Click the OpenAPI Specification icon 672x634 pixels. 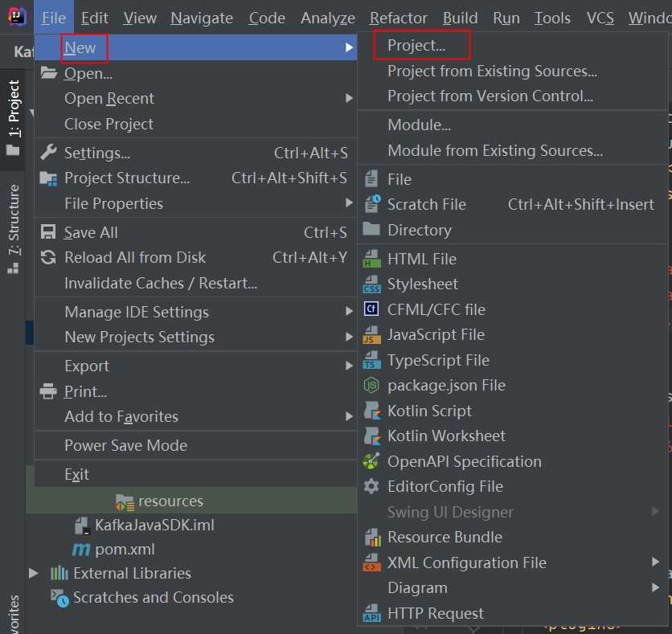371,461
